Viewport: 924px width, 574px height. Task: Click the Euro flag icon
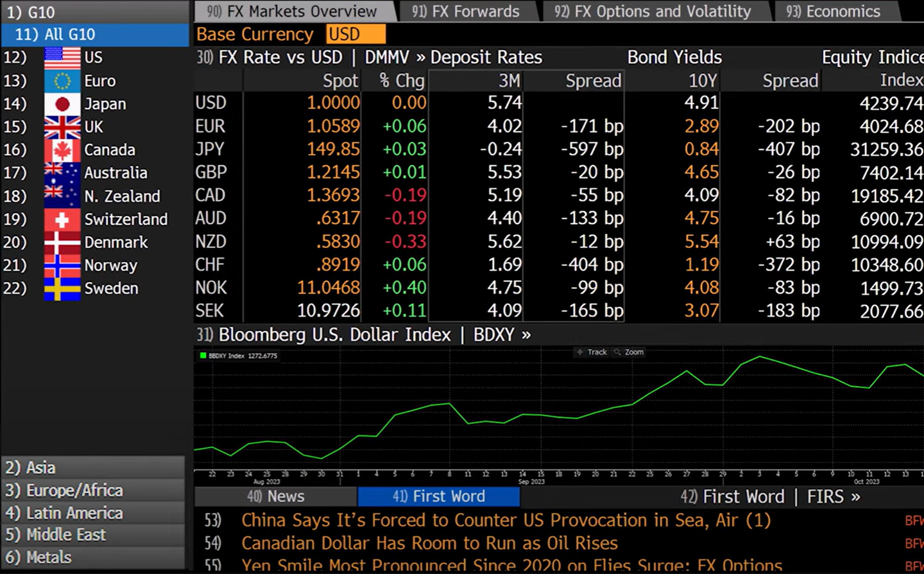tap(62, 81)
